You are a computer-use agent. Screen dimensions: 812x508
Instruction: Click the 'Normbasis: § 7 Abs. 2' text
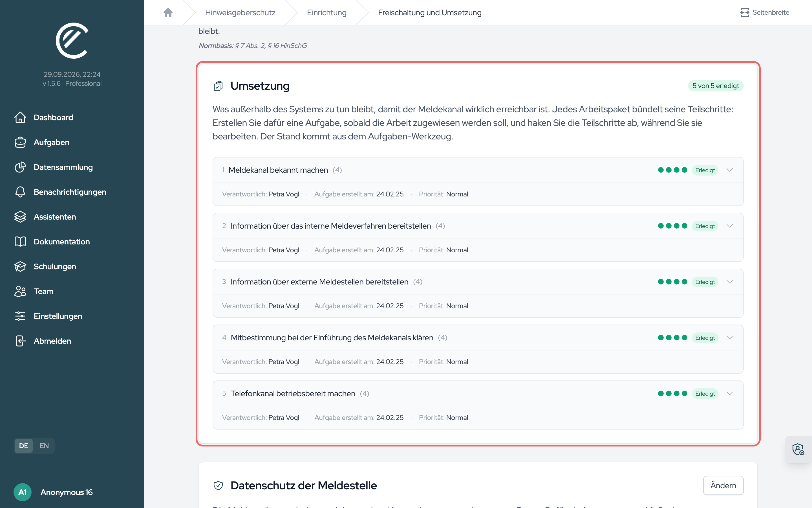(x=253, y=46)
